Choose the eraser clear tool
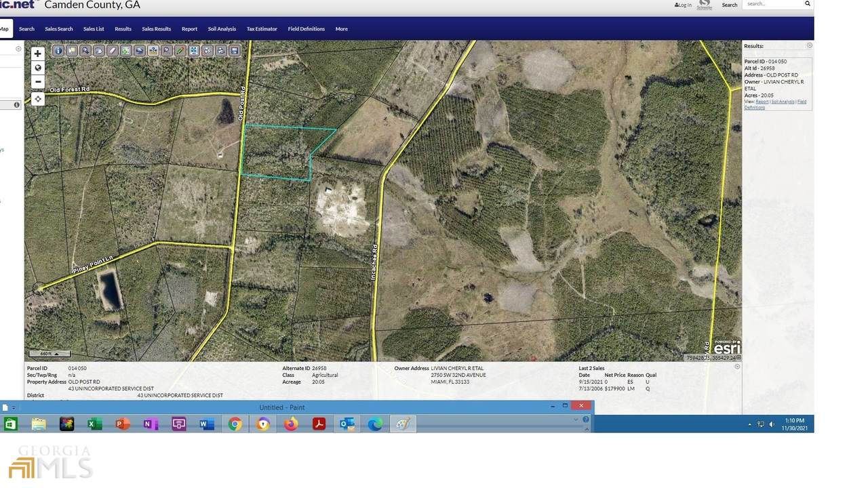 113,50
